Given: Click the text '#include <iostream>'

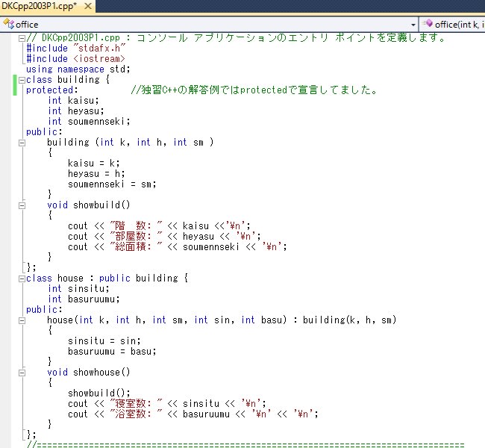Looking at the screenshot, I should pos(75,59).
